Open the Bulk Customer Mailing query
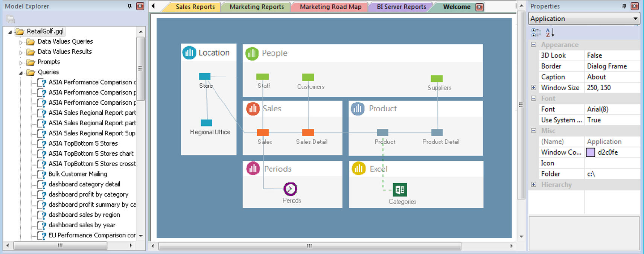644x254 pixels. 78,174
